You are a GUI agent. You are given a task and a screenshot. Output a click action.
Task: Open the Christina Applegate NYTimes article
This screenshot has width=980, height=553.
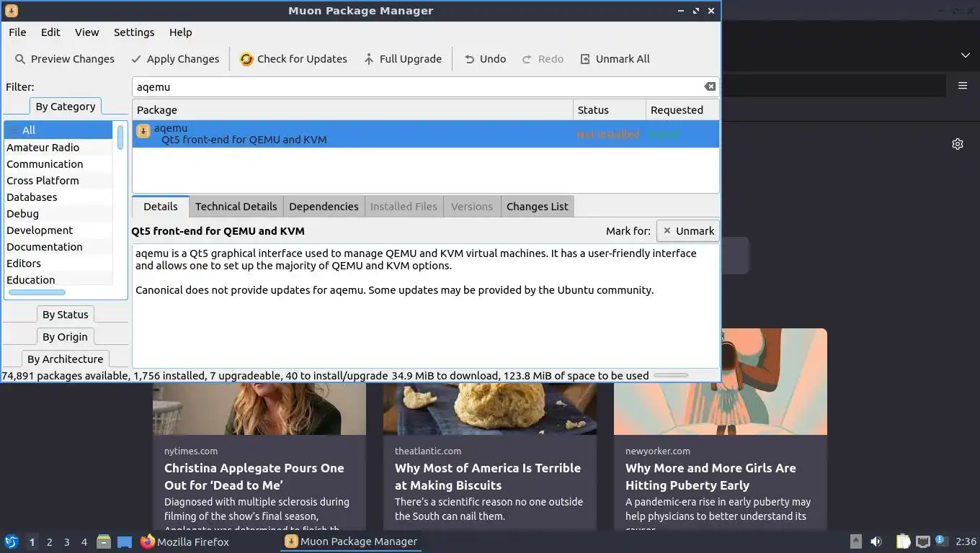point(254,477)
